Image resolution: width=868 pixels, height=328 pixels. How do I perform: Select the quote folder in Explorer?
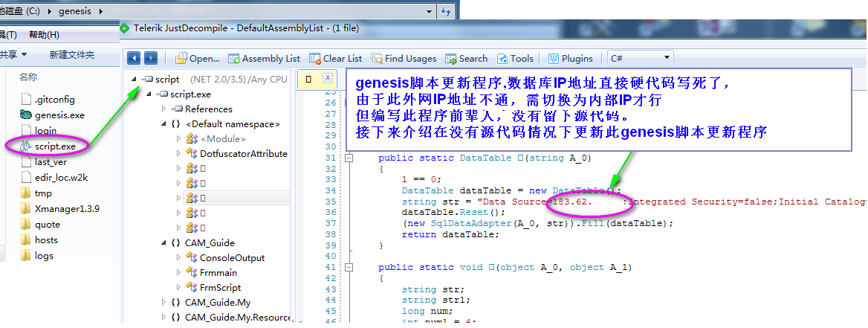point(47,225)
